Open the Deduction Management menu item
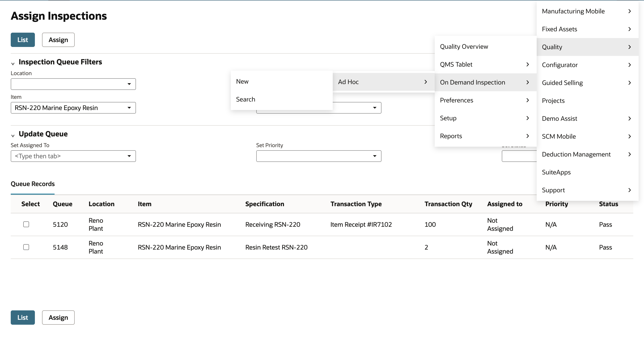Screen dimensions: 644x356 coord(587,154)
